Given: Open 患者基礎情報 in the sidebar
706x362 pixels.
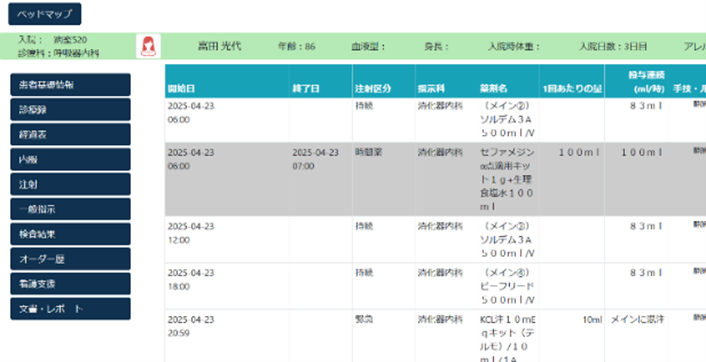Looking at the screenshot, I should coord(70,85).
